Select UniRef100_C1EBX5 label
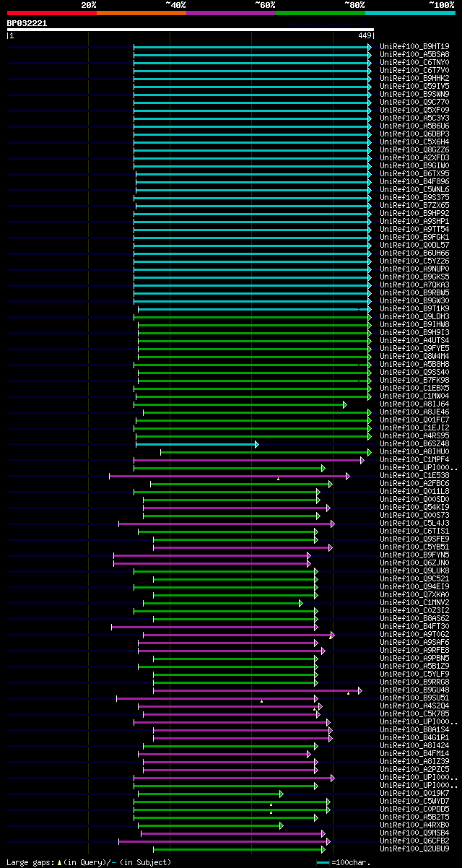Viewport: 462px width, 868px height. (414, 388)
